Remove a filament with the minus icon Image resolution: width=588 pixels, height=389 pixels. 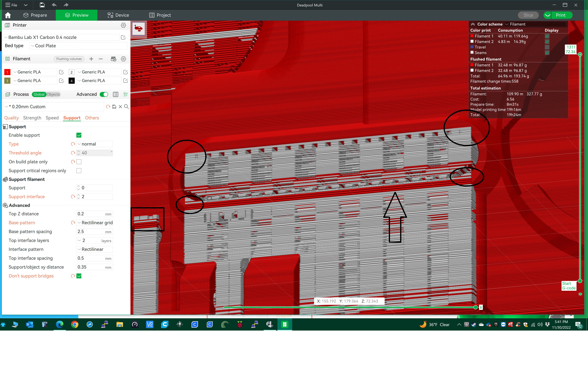100,59
